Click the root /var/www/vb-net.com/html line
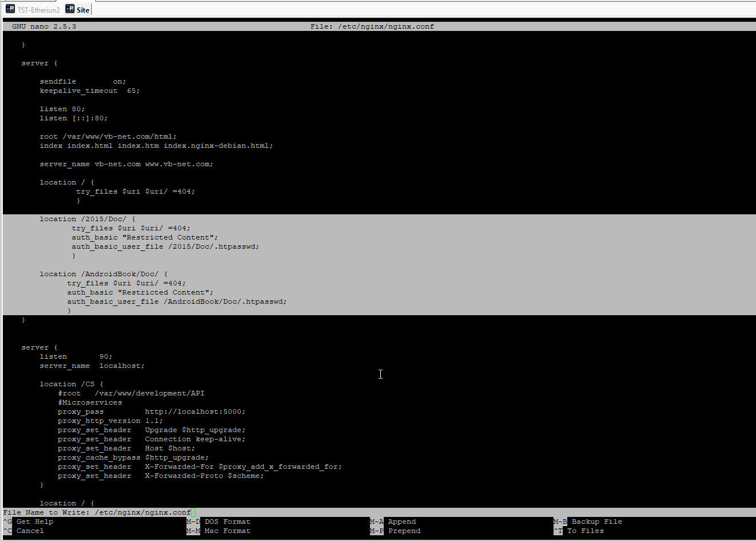Image resolution: width=756 pixels, height=541 pixels. [108, 136]
